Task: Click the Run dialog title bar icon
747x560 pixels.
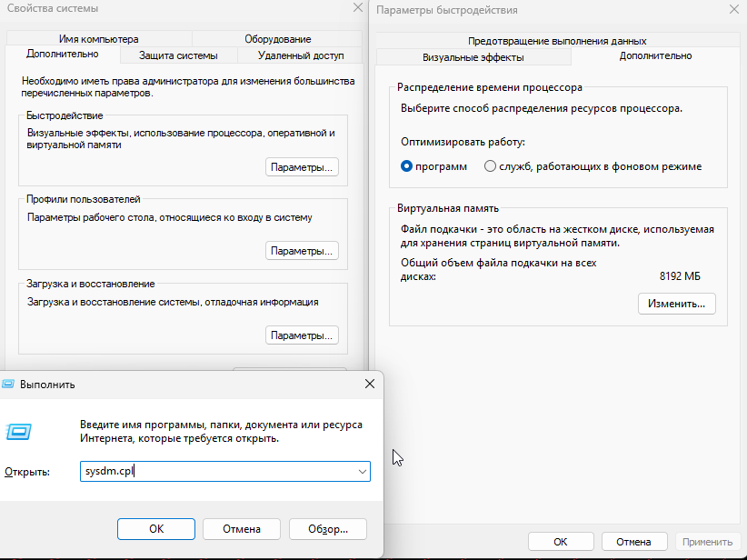Action: [8, 385]
